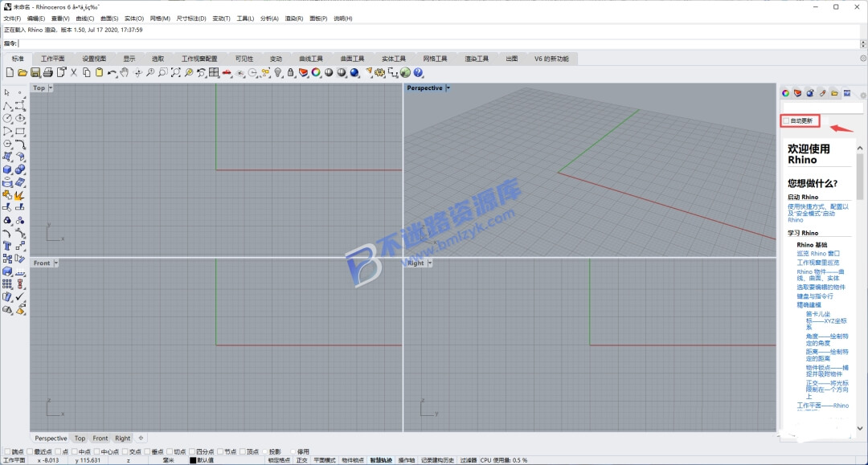The height and width of the screenshot is (465, 868).
Task: Open a file using the folder icon
Action: click(x=23, y=72)
